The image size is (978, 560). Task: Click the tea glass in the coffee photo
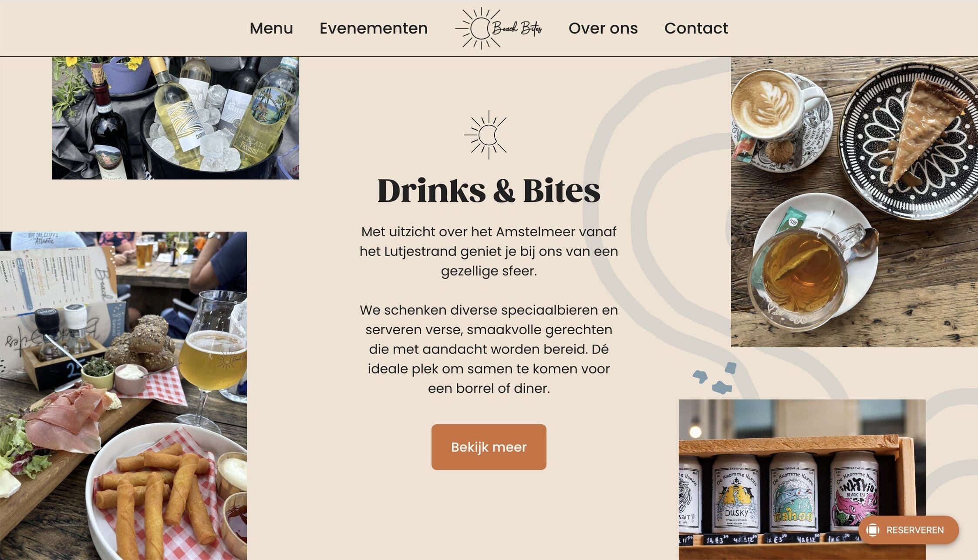806,274
